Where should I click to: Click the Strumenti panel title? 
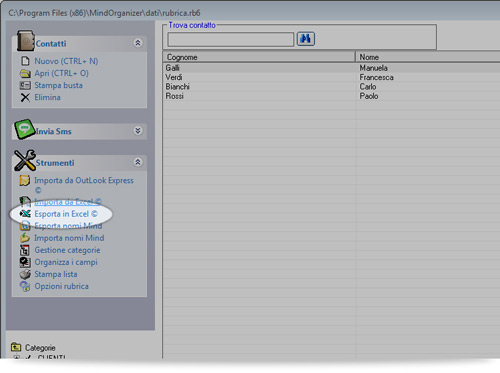click(55, 163)
